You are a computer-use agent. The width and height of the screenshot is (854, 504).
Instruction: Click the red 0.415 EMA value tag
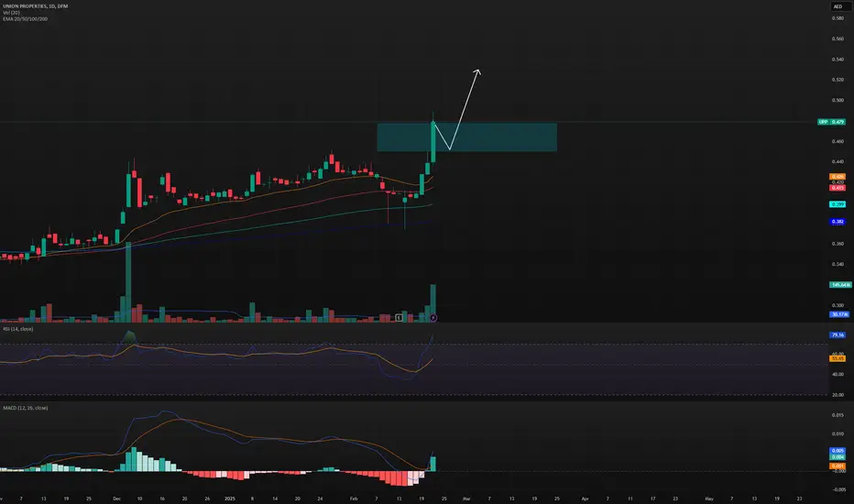pyautogui.click(x=838, y=188)
